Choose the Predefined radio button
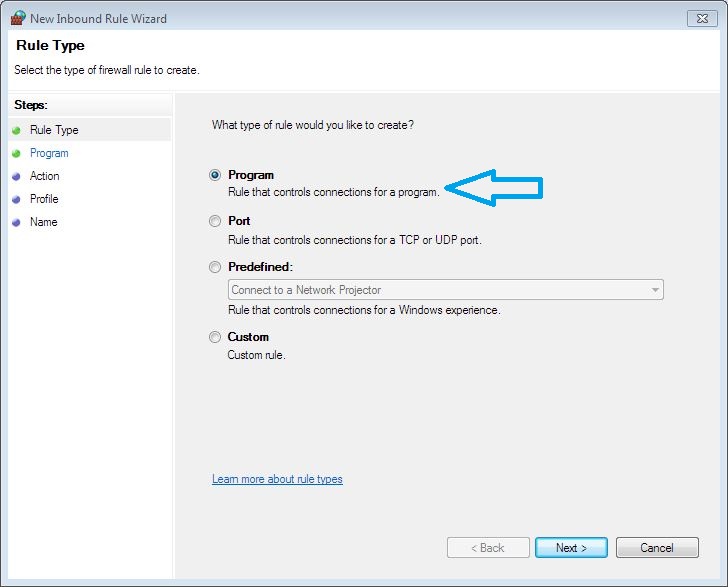 215,267
